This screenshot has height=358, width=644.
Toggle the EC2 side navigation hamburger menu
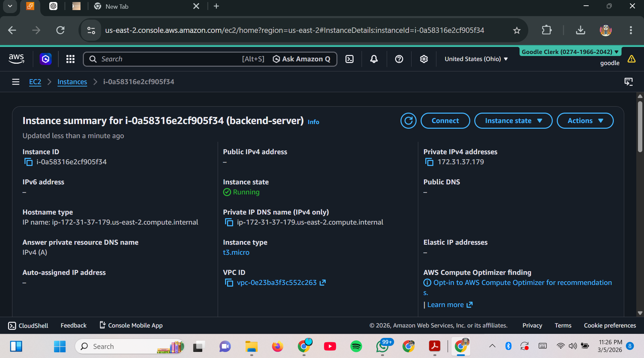tap(16, 82)
